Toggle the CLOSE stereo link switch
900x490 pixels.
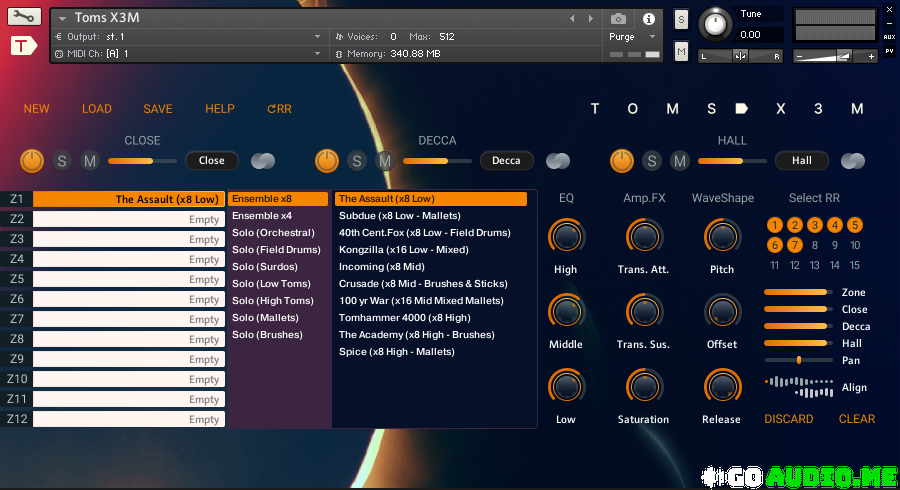tap(263, 161)
